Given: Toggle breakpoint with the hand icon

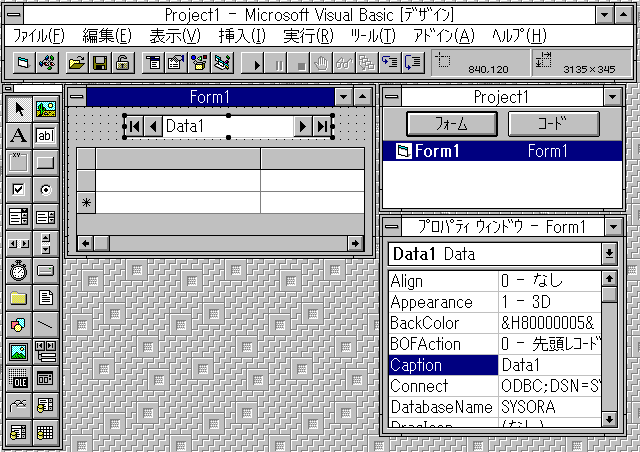Looking at the screenshot, I should pyautogui.click(x=322, y=63).
